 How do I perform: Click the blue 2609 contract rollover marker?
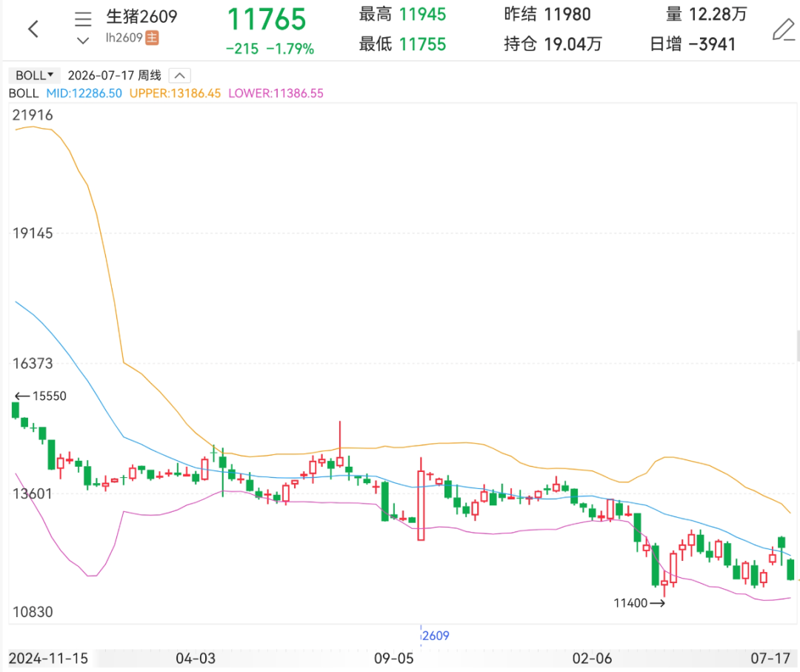click(x=436, y=636)
